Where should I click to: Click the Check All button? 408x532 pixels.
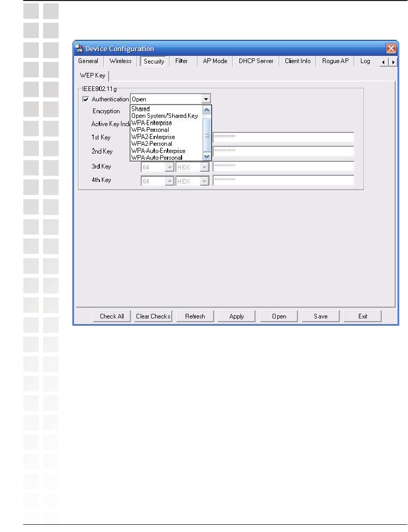pyautogui.click(x=112, y=316)
